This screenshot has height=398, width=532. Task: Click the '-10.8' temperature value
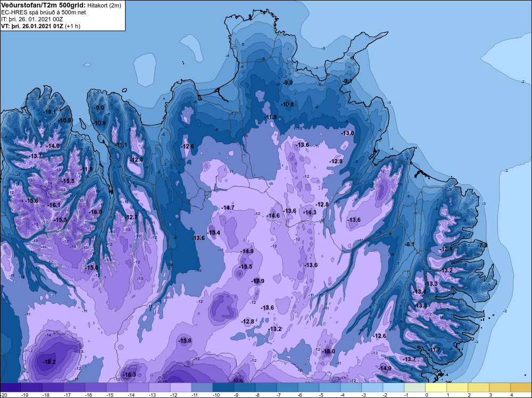[288, 104]
